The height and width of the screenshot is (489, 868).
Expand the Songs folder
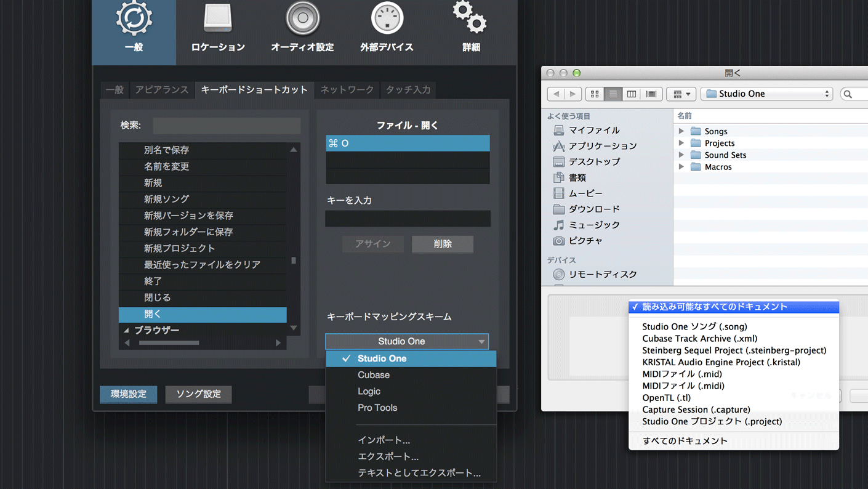[681, 131]
